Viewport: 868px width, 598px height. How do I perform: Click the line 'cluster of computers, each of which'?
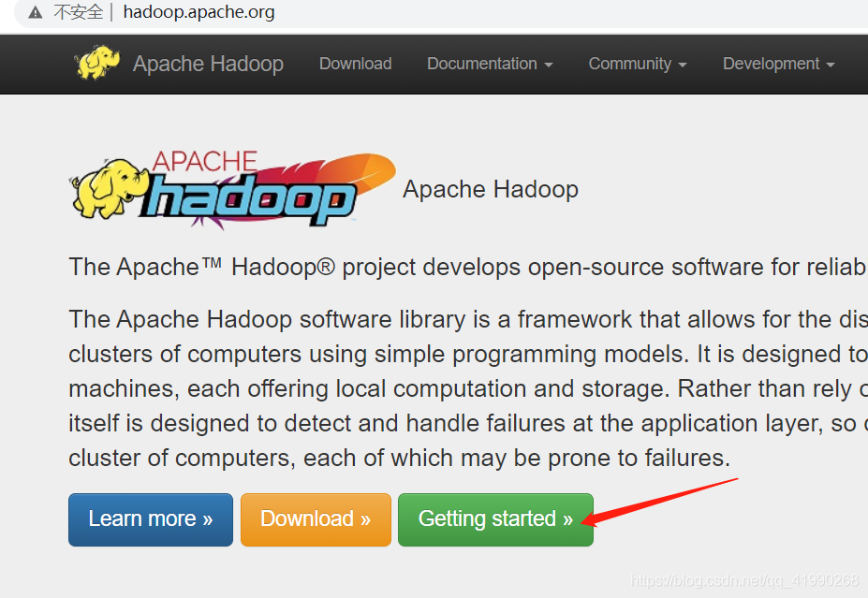coord(400,458)
